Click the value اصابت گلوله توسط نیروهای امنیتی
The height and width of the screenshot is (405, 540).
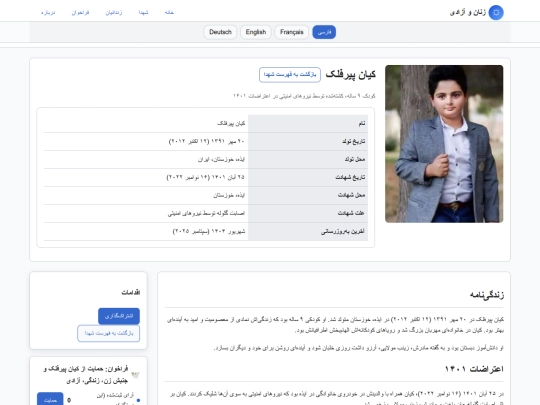(206, 213)
